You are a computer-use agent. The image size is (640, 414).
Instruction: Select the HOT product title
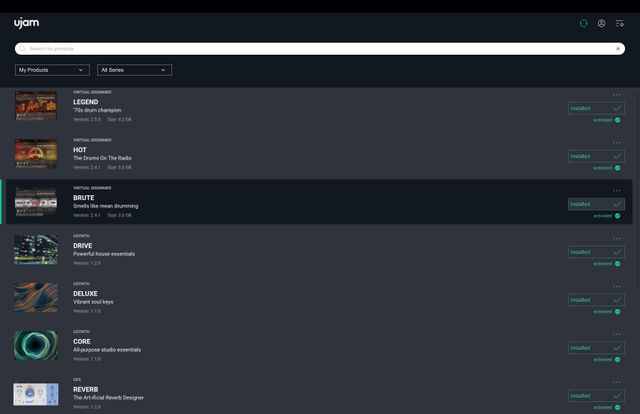click(x=80, y=150)
